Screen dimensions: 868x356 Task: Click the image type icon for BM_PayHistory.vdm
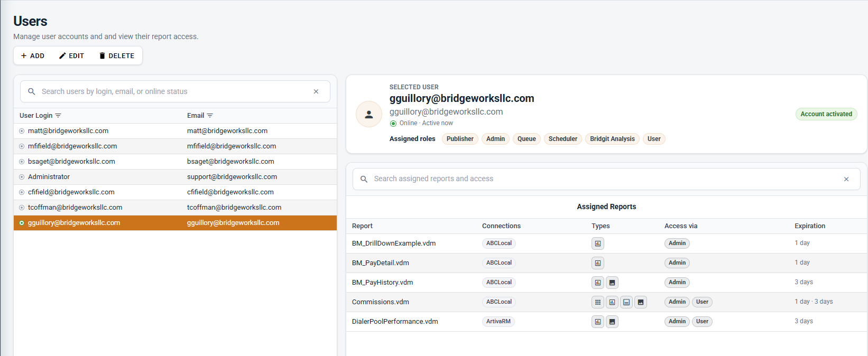[x=612, y=283]
